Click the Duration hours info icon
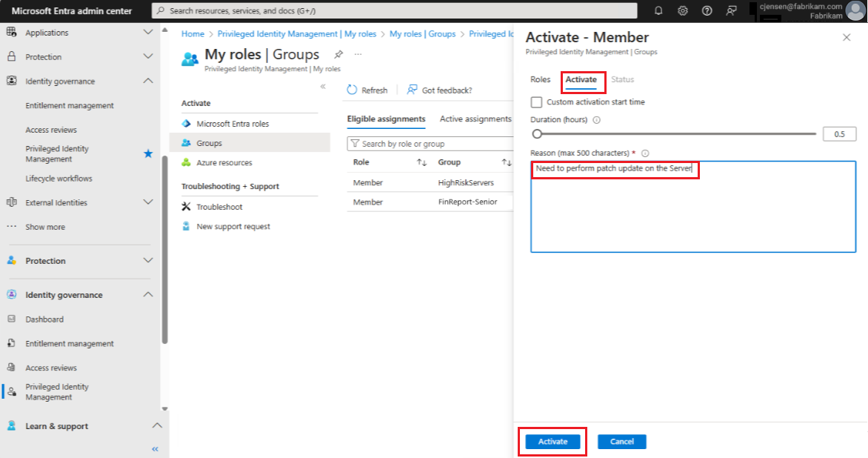868x458 pixels. [596, 119]
